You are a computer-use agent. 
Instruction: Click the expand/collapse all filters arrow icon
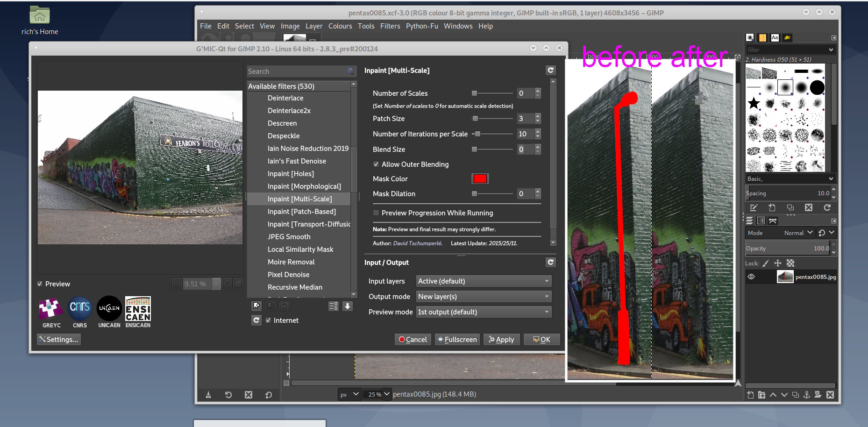pos(348,306)
